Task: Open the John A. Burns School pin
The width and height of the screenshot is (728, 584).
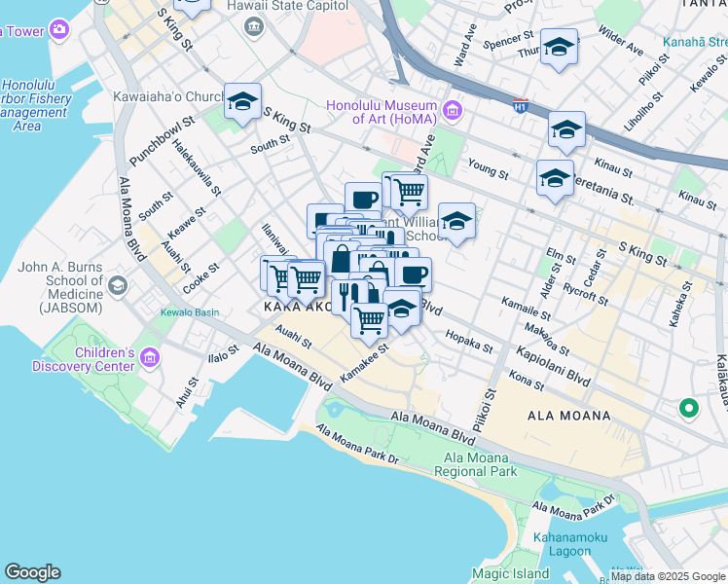Action: [118, 286]
